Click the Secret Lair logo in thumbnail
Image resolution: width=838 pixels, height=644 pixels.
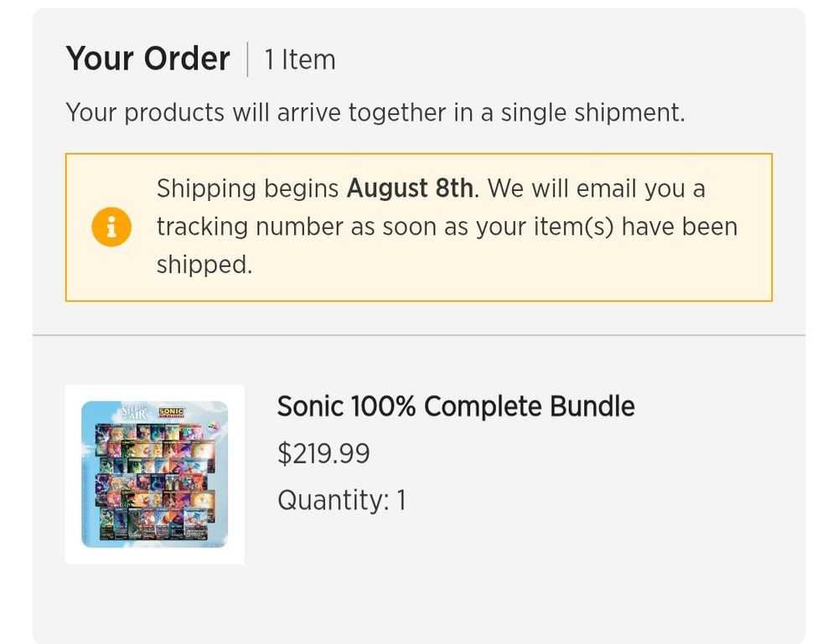[x=134, y=412]
